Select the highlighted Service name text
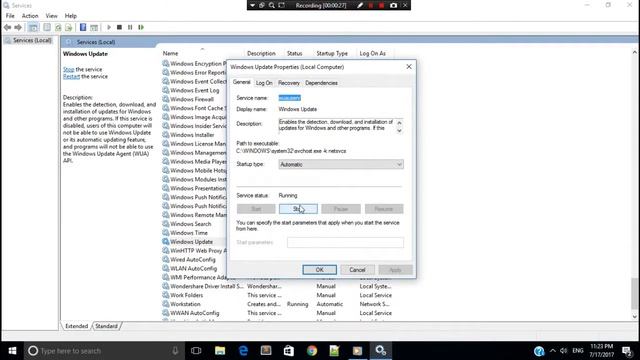This screenshot has width=640, height=360. (289, 98)
